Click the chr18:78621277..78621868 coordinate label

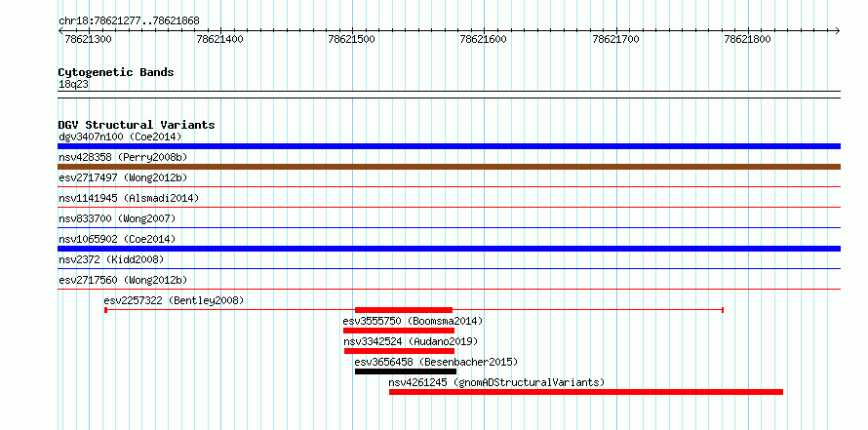(129, 21)
